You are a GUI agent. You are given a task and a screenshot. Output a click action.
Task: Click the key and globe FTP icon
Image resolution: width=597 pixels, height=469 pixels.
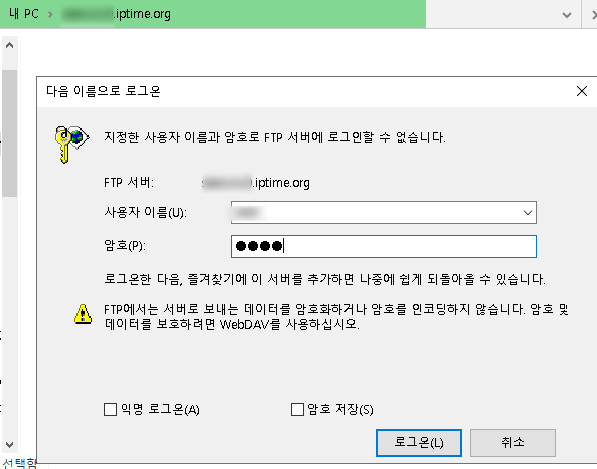click(x=72, y=144)
